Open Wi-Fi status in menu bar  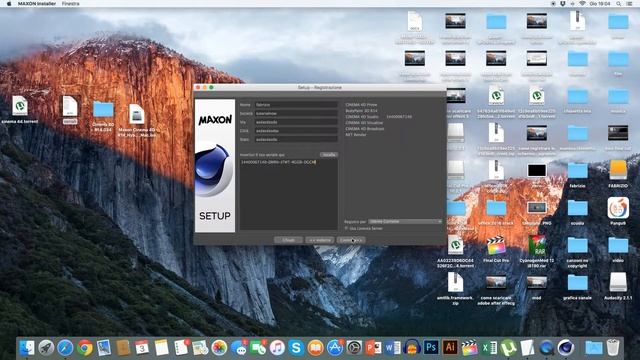(x=582, y=4)
